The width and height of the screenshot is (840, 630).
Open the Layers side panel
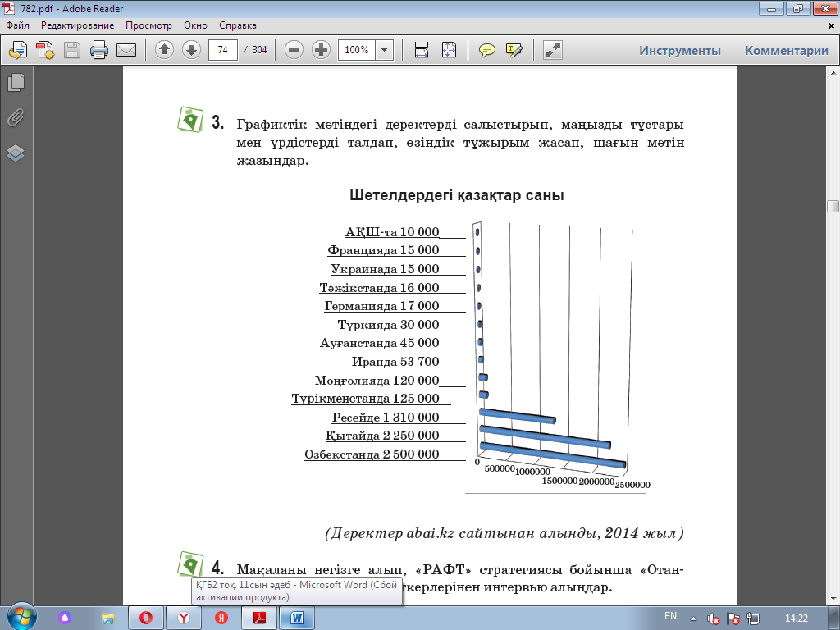16,153
